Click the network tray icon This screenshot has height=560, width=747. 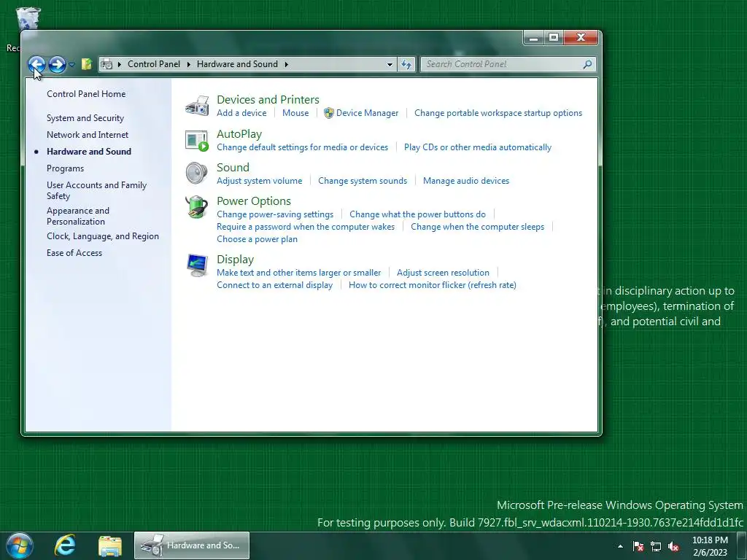(x=656, y=546)
